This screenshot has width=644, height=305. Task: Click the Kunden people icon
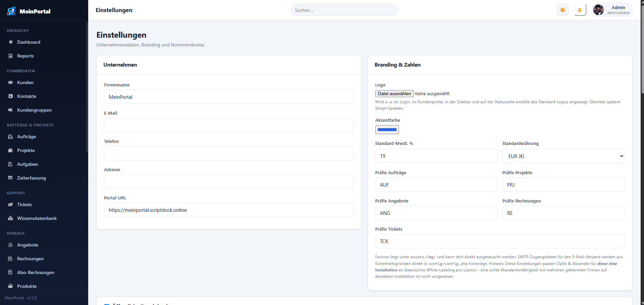[10, 82]
